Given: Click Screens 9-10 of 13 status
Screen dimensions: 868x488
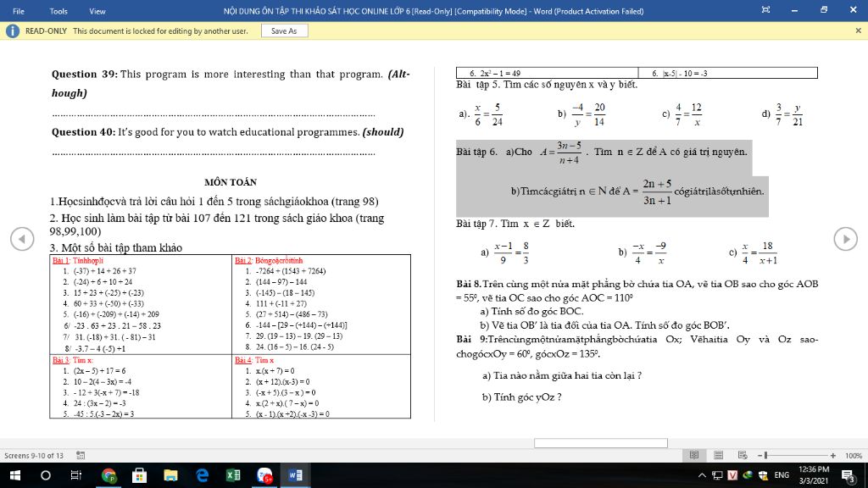Looking at the screenshot, I should point(34,455).
